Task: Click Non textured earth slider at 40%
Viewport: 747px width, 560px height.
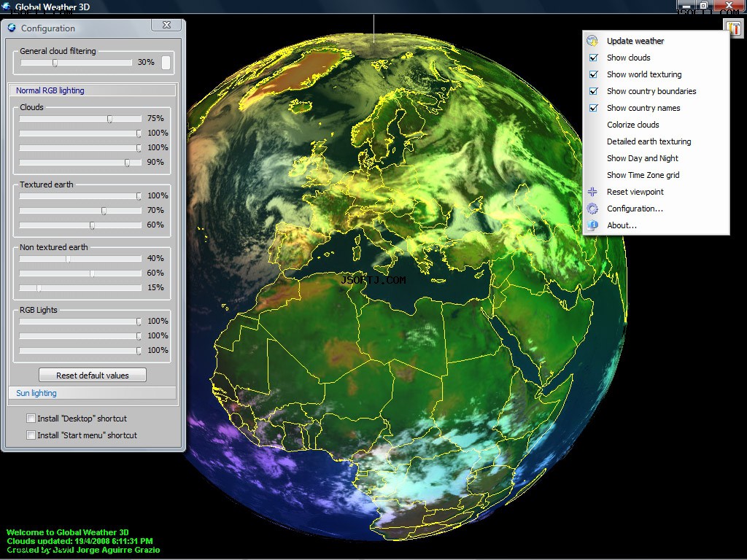Action: pos(80,259)
